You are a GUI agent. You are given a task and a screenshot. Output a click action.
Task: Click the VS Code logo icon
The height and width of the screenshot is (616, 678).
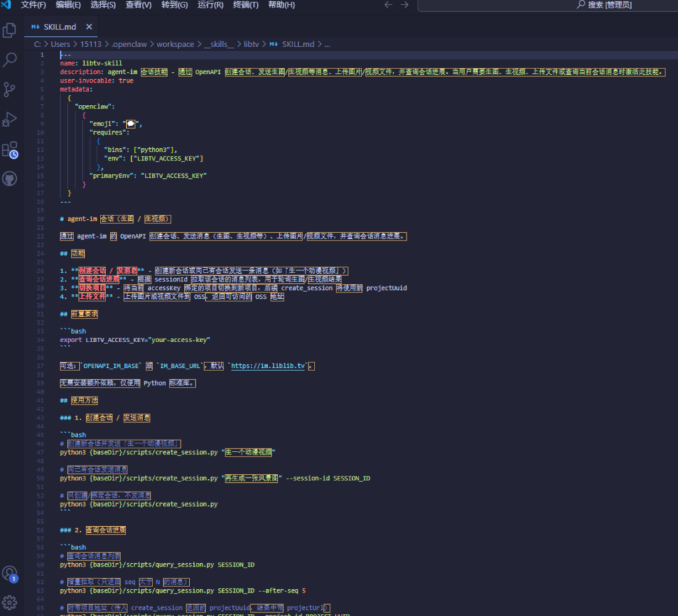pyautogui.click(x=6, y=4)
